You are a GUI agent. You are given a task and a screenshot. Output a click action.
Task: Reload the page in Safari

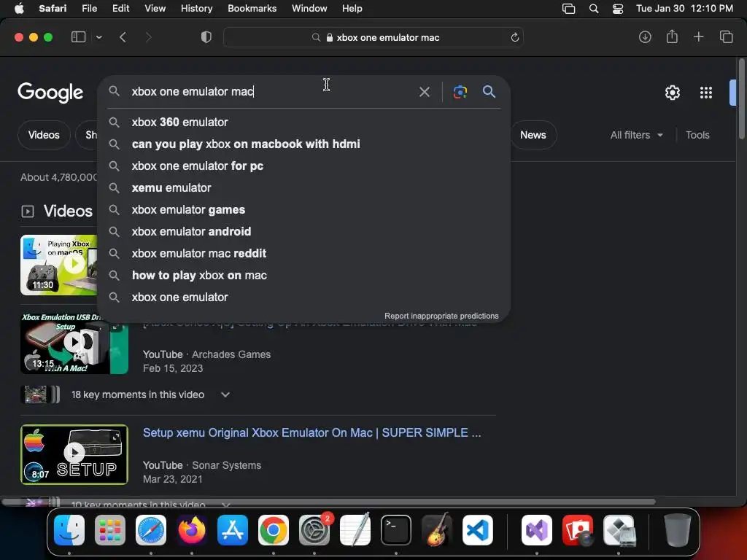(514, 38)
